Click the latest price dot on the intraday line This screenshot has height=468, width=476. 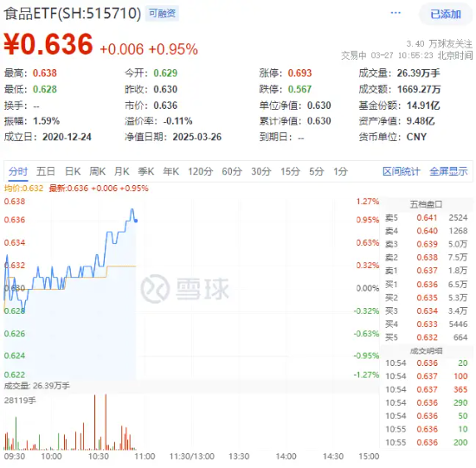pos(136,221)
